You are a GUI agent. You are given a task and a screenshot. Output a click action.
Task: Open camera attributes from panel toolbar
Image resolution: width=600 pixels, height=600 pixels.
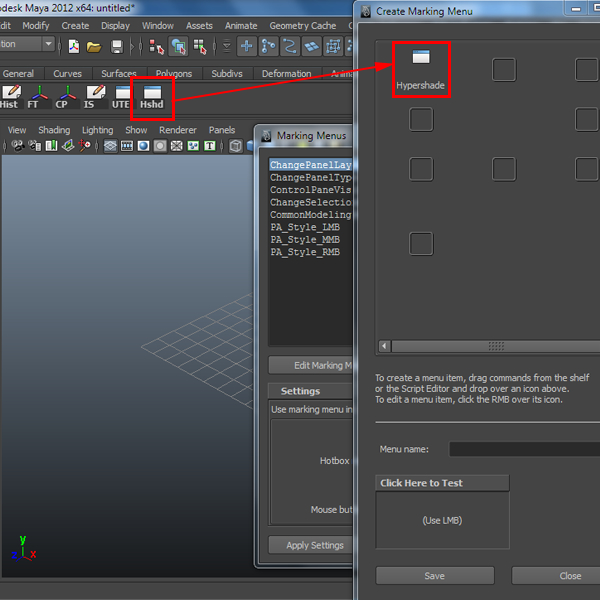point(35,146)
